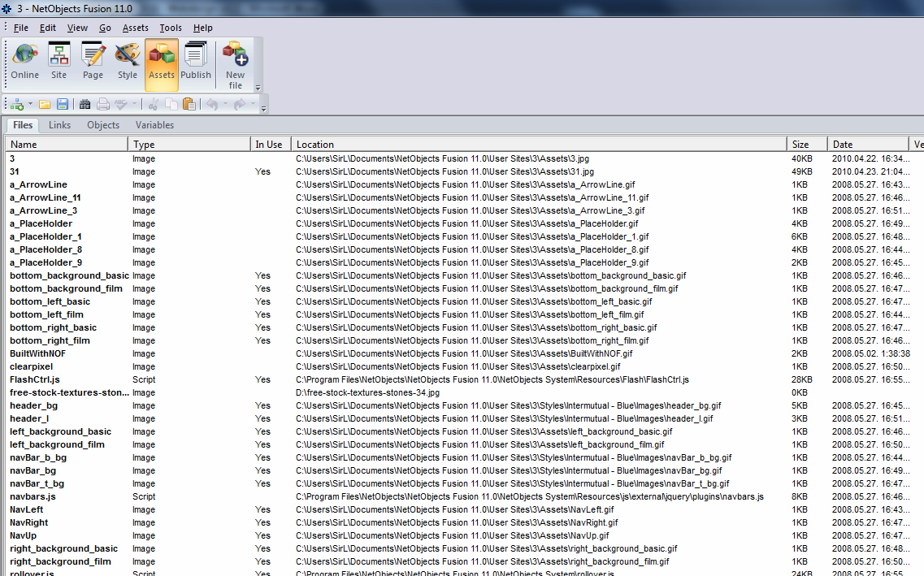Click the printer icon
Viewport: 924px width, 576px height.
(103, 105)
